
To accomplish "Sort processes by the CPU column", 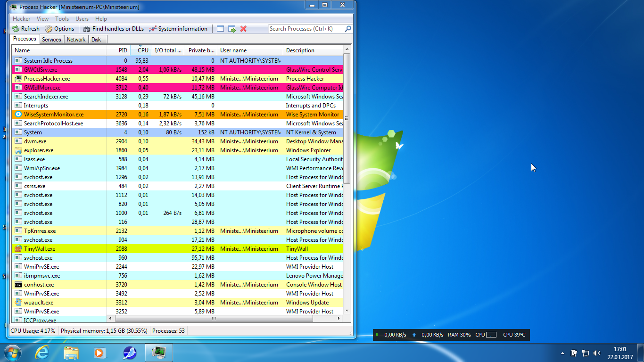I will click(143, 50).
